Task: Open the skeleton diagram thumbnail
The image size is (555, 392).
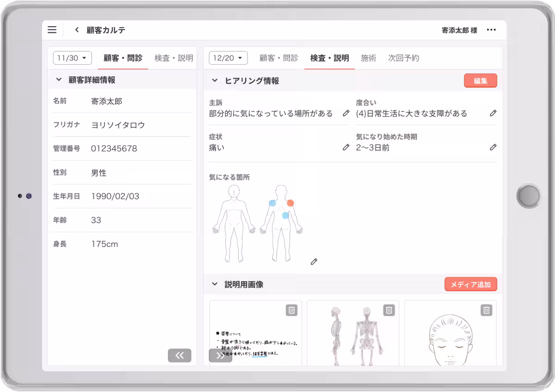Action: coord(352,337)
